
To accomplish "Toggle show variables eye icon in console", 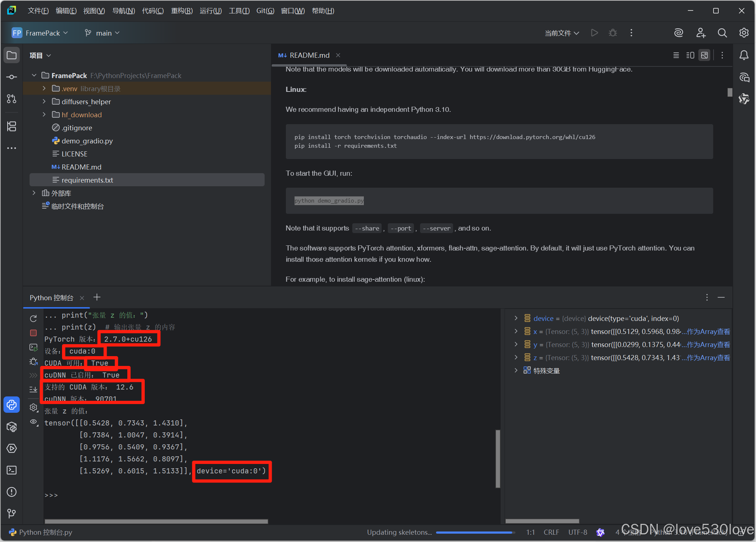I will point(33,422).
